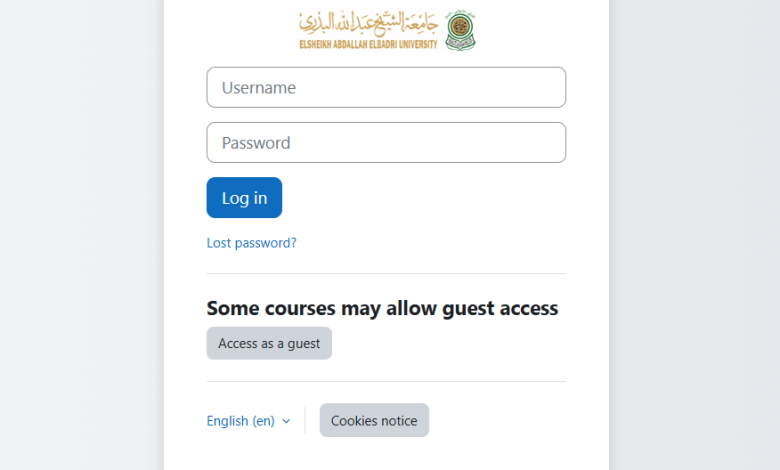Choose Access as a guest
The width and height of the screenshot is (780, 470).
pyautogui.click(x=269, y=343)
